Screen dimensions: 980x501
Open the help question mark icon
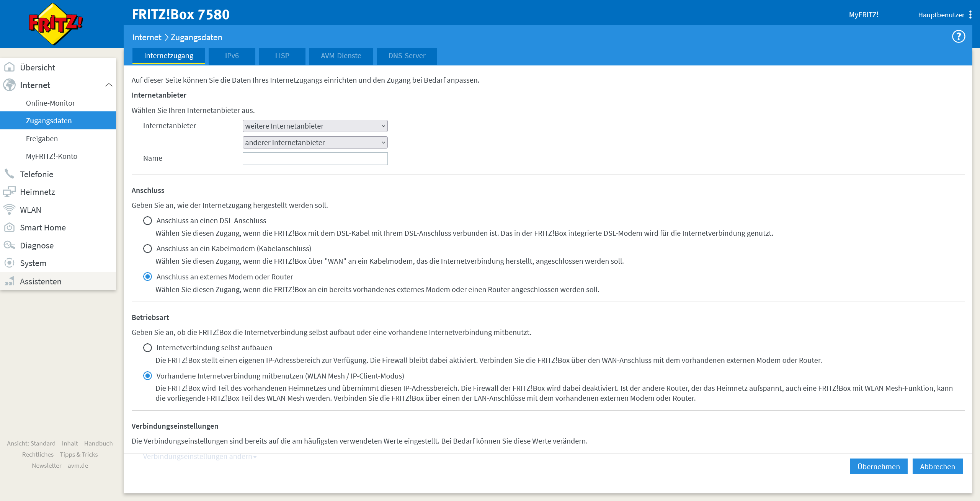pos(959,37)
